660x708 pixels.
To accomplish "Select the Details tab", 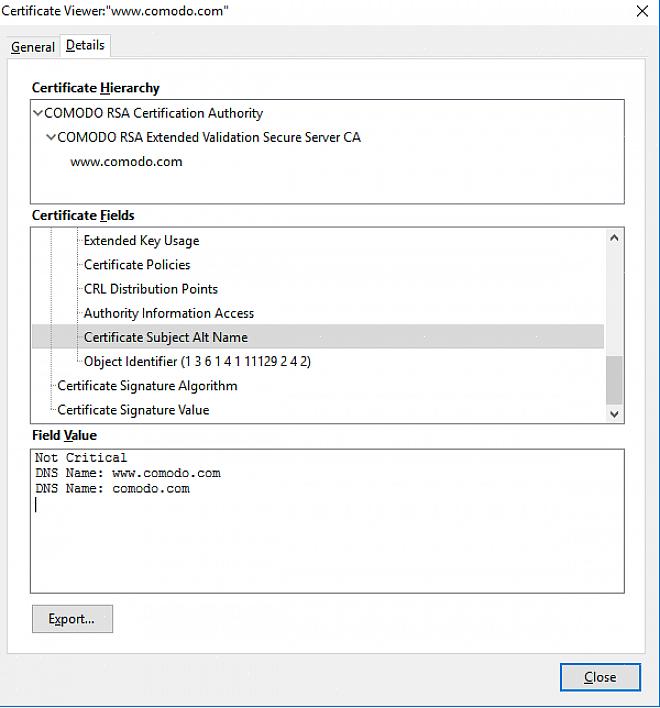I will [x=85, y=46].
